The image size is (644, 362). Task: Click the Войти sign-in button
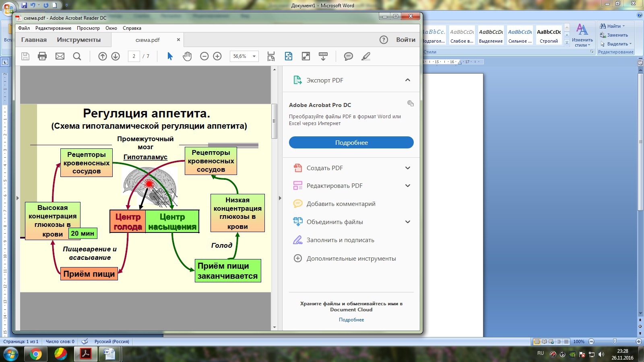click(405, 40)
